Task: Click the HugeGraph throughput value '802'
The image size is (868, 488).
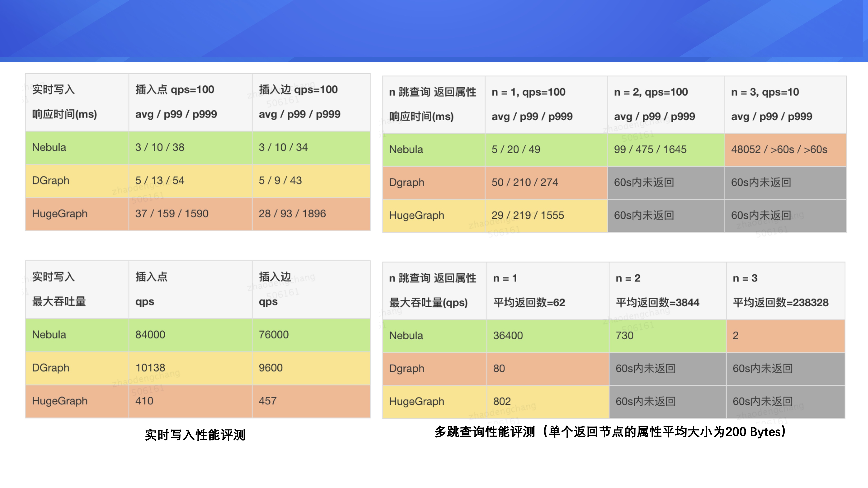Action: (502, 401)
